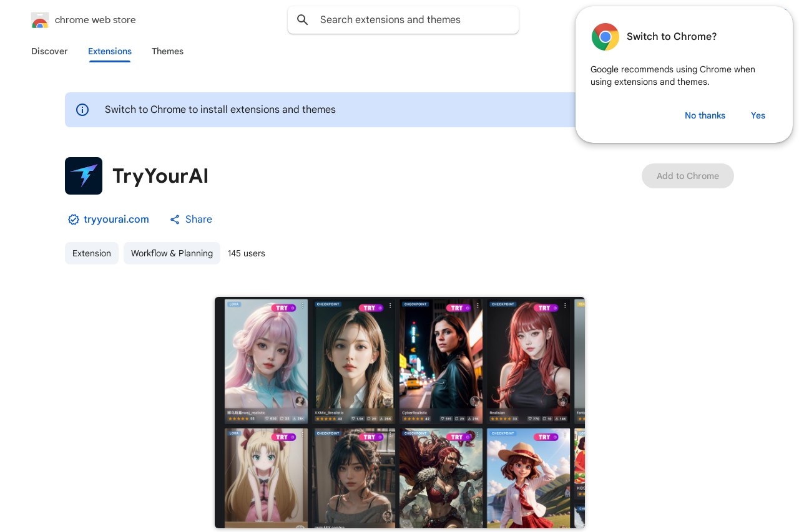The height and width of the screenshot is (532, 799).
Task: Open the TryYourAI screenshot preview image
Action: click(399, 413)
